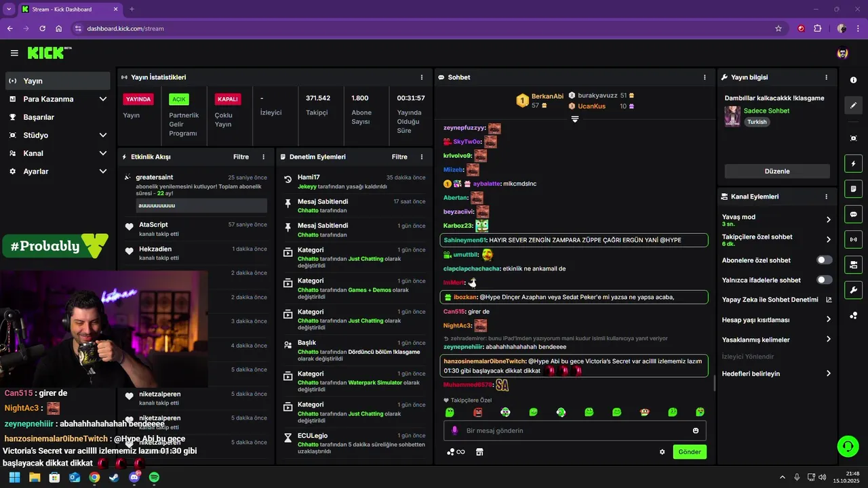Open Takipçilere özel sohbet options arrow
This screenshot has height=488, width=868.
829,239
